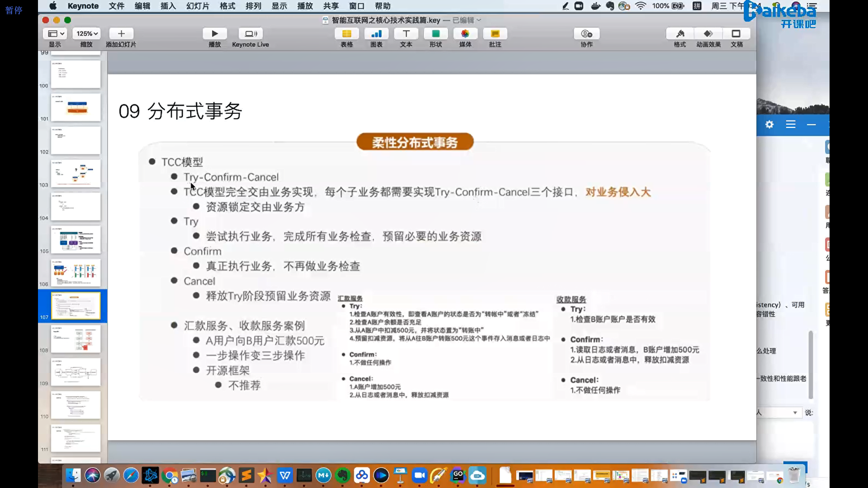
Task: Insert a table with 表格 icon
Action: coord(347,34)
